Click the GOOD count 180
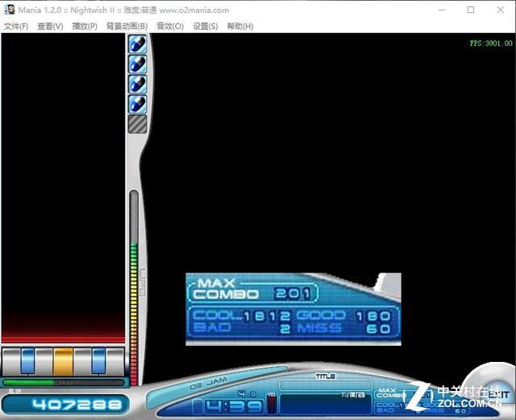 click(x=373, y=316)
